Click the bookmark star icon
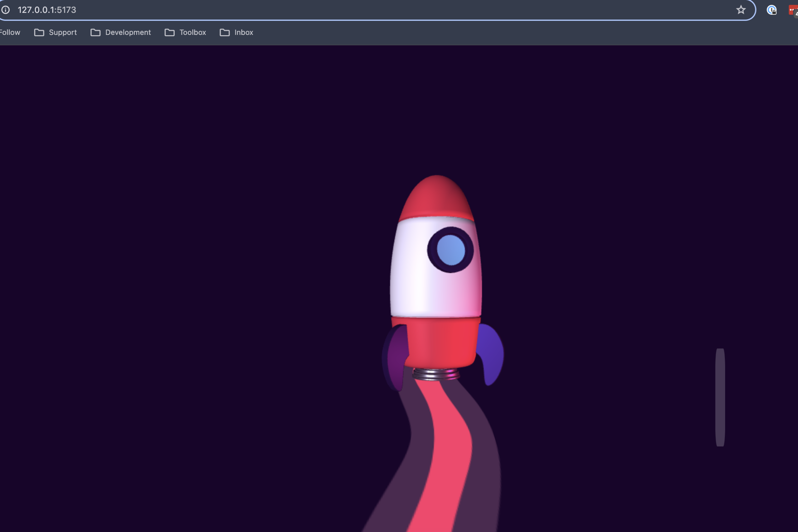 tap(741, 10)
